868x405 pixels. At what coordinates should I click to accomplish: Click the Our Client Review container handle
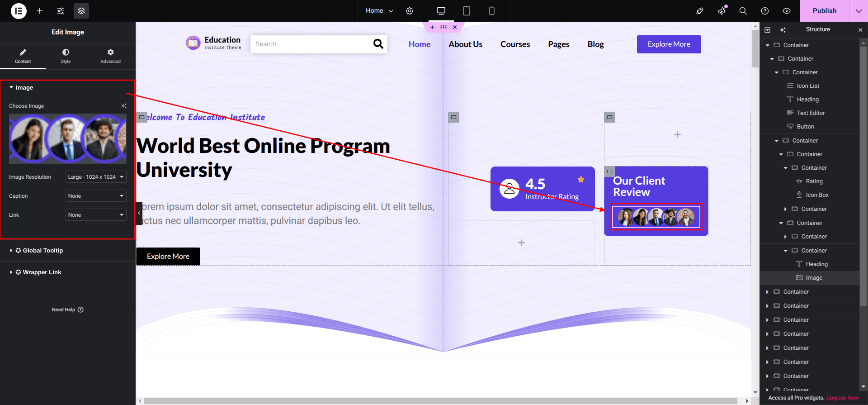click(609, 172)
